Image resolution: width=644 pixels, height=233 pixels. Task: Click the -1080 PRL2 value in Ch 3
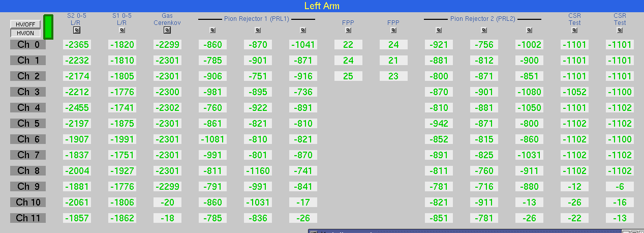[529, 92]
